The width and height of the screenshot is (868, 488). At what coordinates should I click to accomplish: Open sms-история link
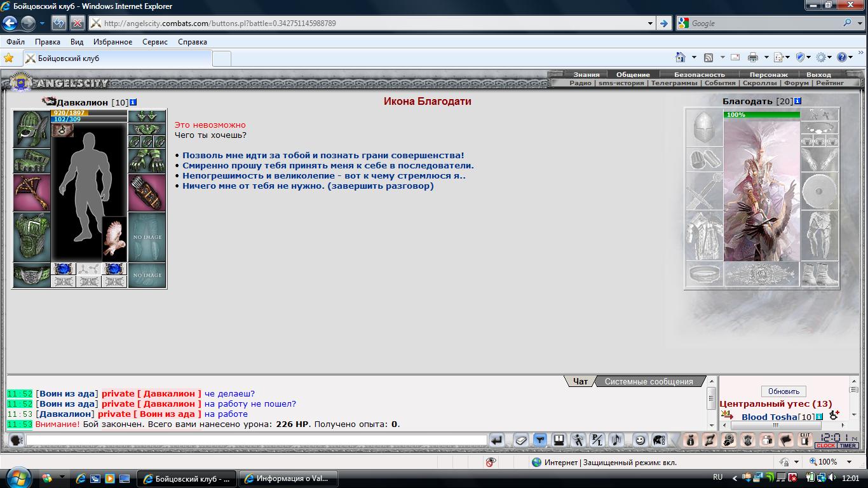click(621, 83)
